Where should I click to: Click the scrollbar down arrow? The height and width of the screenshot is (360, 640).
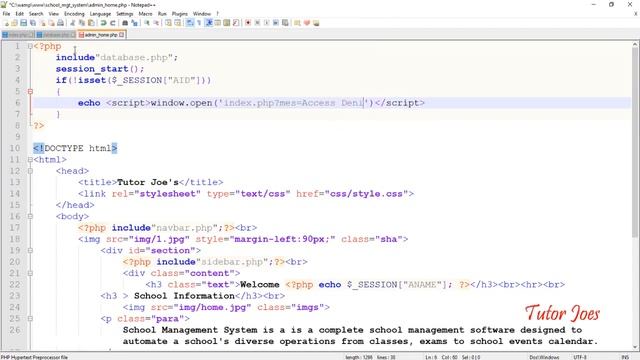tap(635, 348)
